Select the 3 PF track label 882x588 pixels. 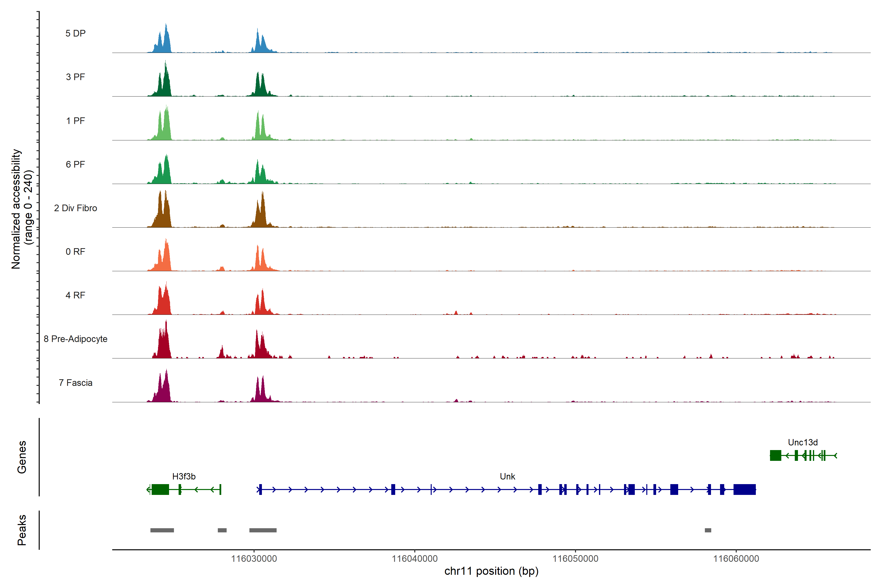(x=75, y=77)
